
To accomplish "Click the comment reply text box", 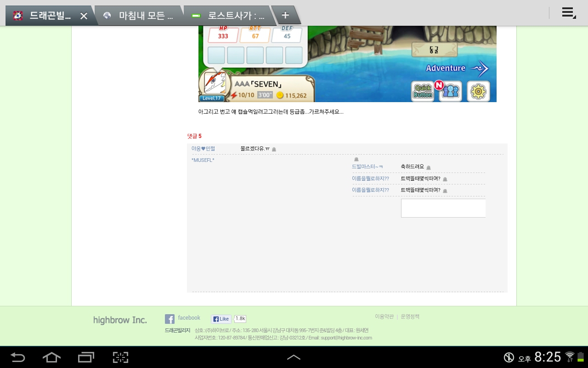I will (443, 208).
